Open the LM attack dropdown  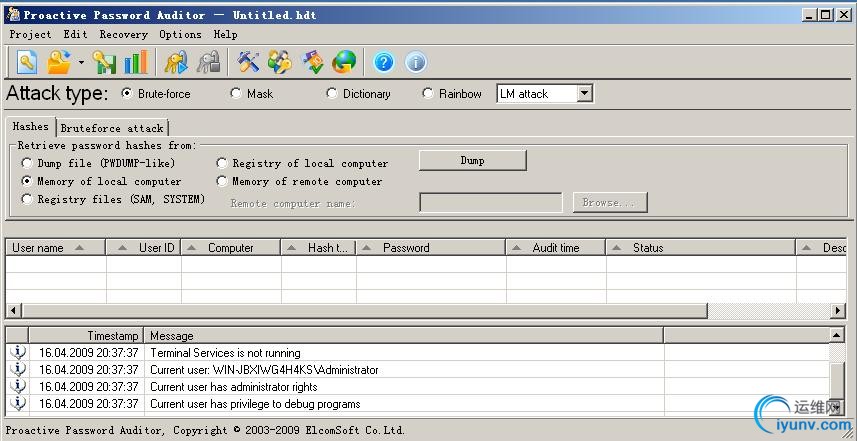point(584,93)
